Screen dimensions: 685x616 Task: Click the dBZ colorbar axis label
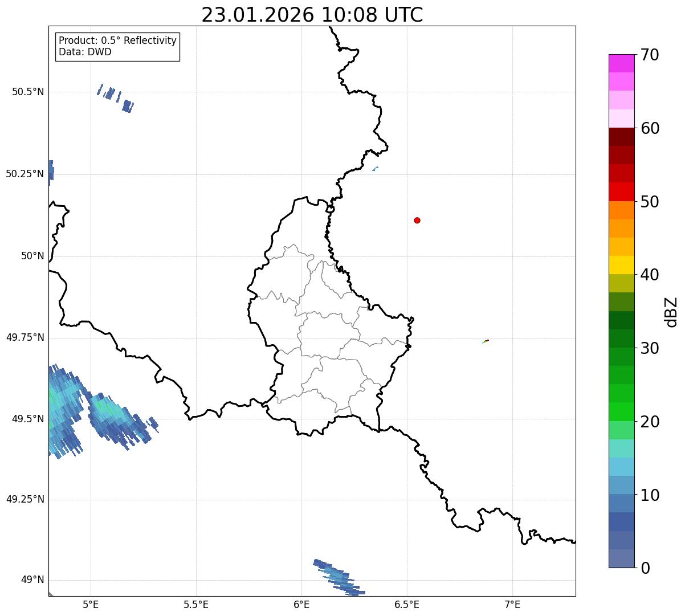(671, 312)
